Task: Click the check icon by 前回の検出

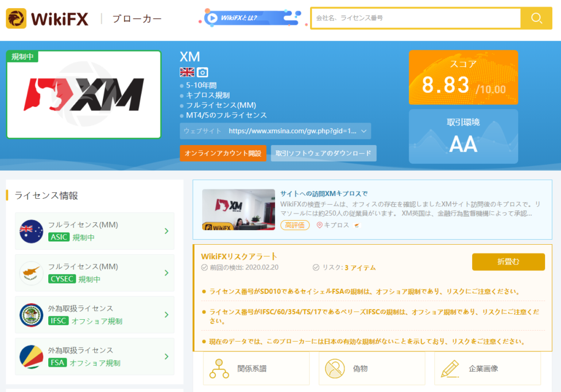Action: click(x=204, y=268)
